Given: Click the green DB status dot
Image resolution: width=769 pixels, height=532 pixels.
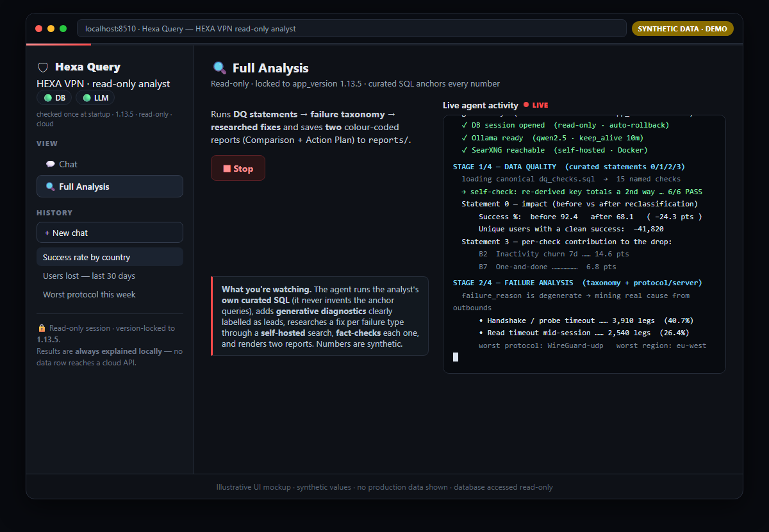Looking at the screenshot, I should [47, 98].
